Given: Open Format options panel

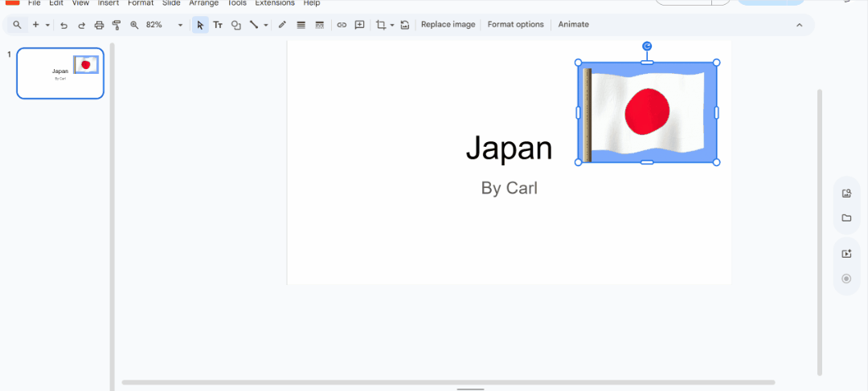Looking at the screenshot, I should tap(515, 24).
